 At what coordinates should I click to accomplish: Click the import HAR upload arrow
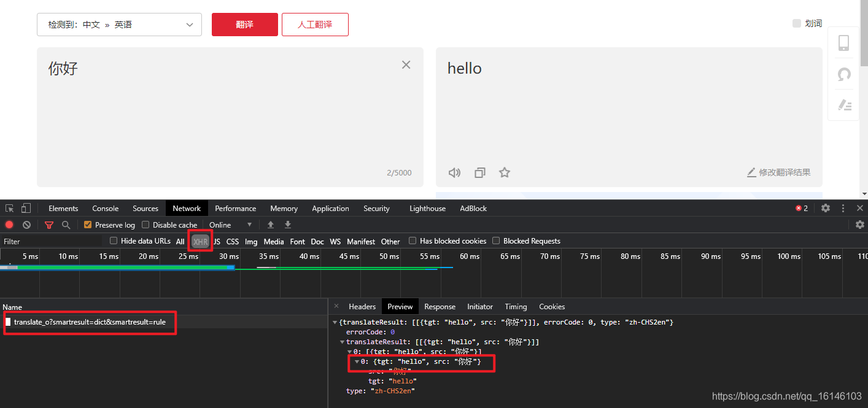pos(271,225)
